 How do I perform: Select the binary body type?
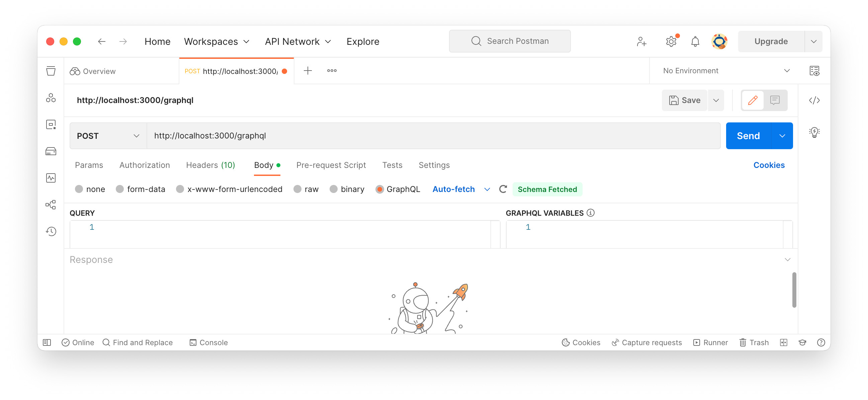tap(333, 189)
